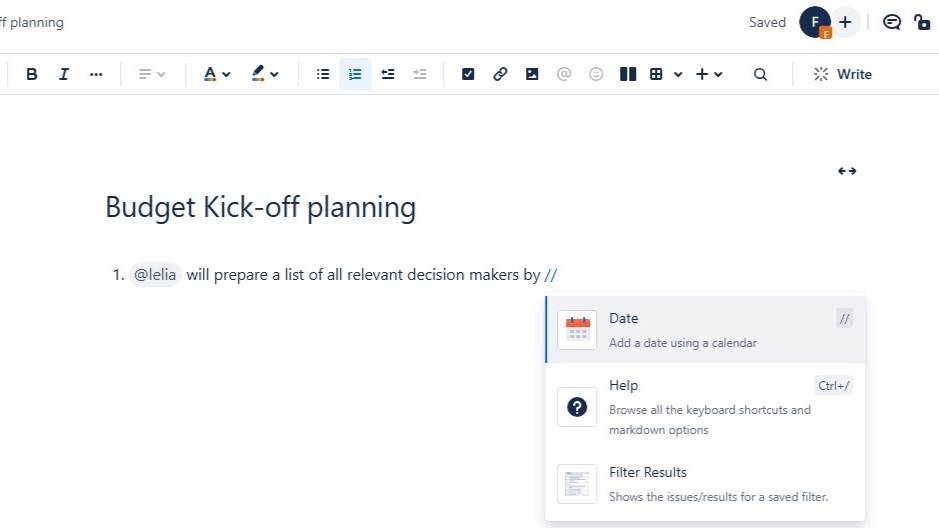
Task: Toggle italic formatting
Action: click(64, 74)
